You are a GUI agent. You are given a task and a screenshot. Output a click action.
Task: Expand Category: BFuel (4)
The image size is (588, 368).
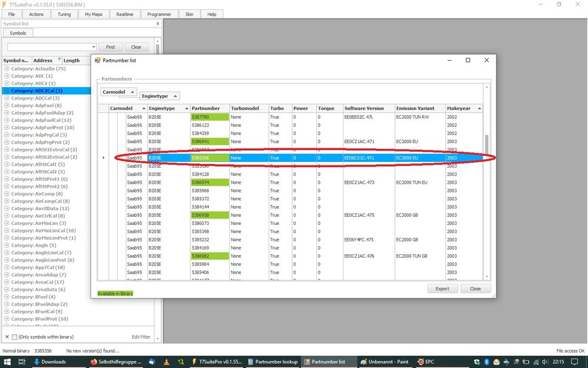pos(6,297)
